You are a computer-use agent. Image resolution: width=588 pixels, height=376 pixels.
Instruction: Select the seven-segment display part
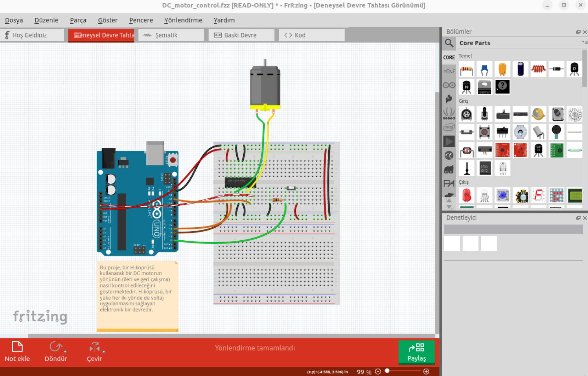[x=538, y=195]
